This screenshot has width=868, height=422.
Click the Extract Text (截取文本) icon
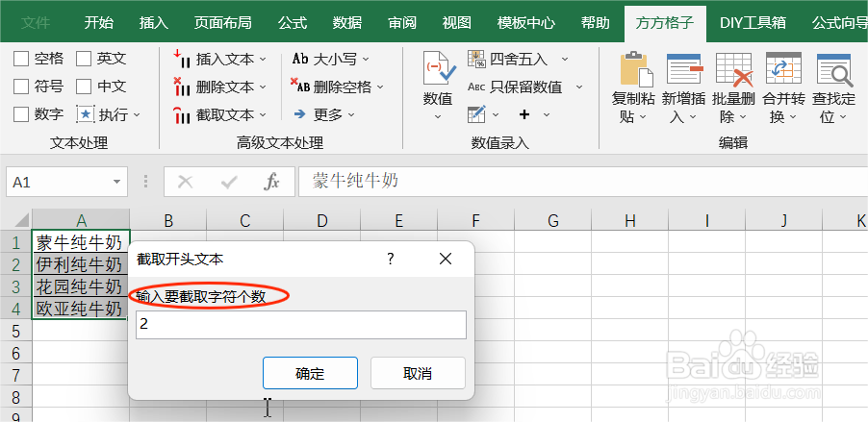(182, 114)
